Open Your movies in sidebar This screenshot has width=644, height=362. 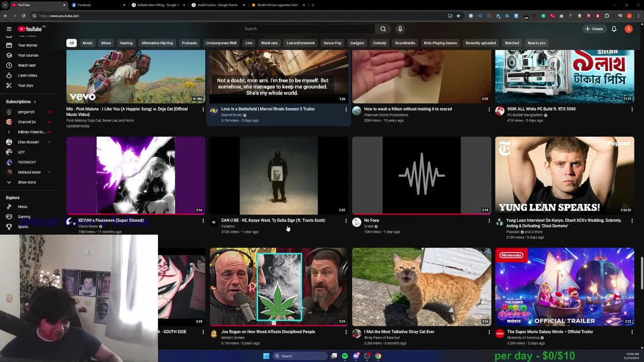[x=28, y=45]
